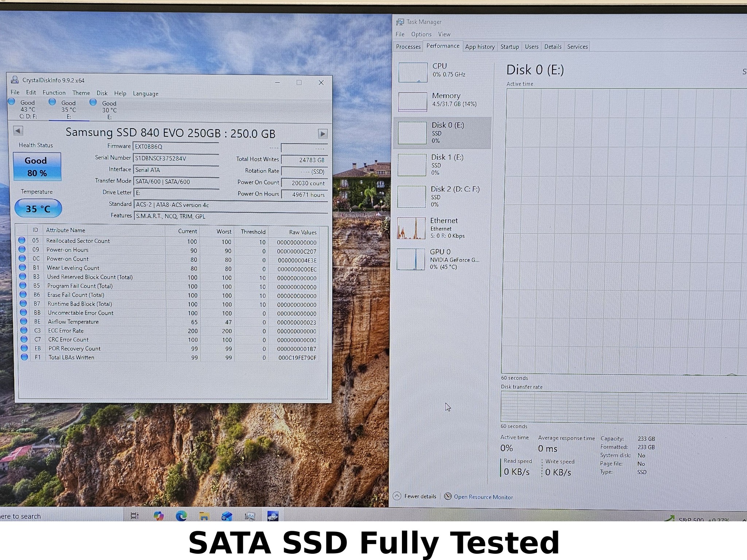Open CrystalDiskInfo Theme menu
This screenshot has height=560, width=747.
click(x=81, y=93)
